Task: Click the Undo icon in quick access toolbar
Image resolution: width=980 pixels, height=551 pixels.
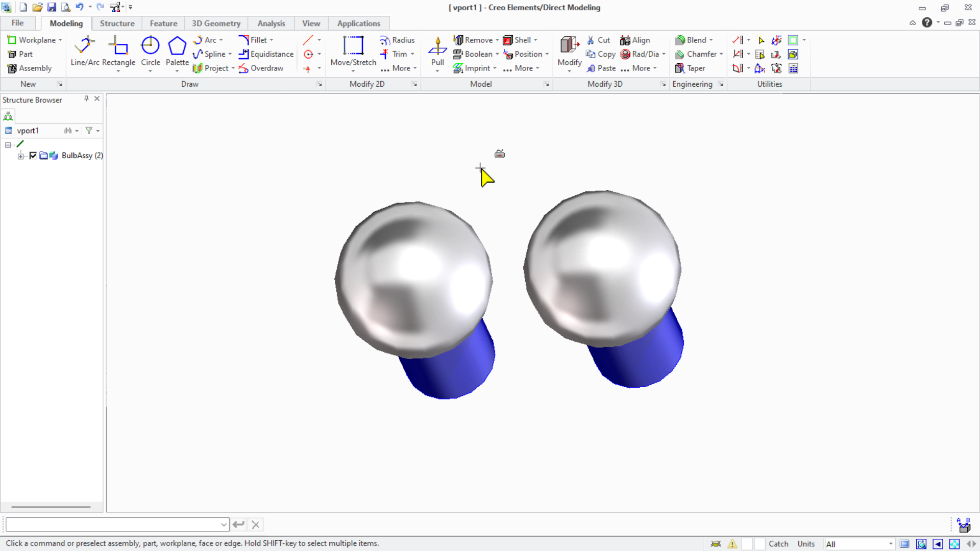Action: [x=80, y=7]
